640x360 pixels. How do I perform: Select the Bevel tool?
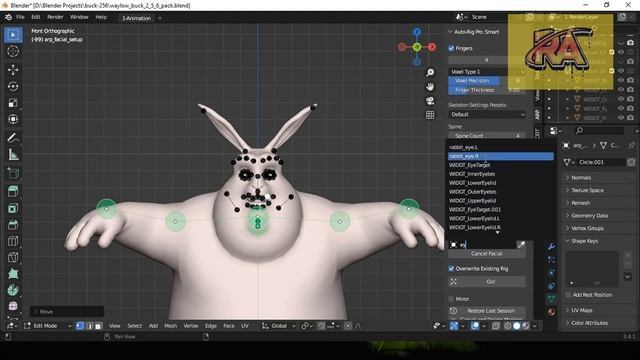tap(13, 224)
